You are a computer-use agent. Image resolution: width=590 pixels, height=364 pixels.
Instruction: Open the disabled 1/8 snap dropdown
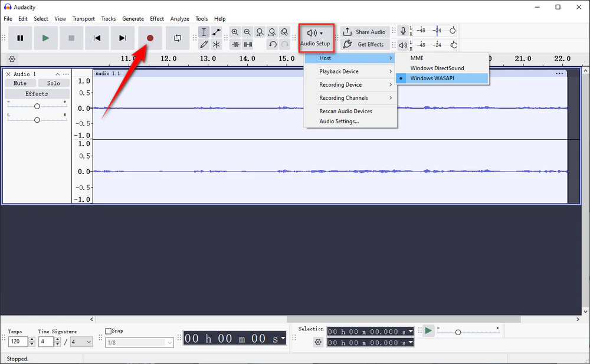139,343
